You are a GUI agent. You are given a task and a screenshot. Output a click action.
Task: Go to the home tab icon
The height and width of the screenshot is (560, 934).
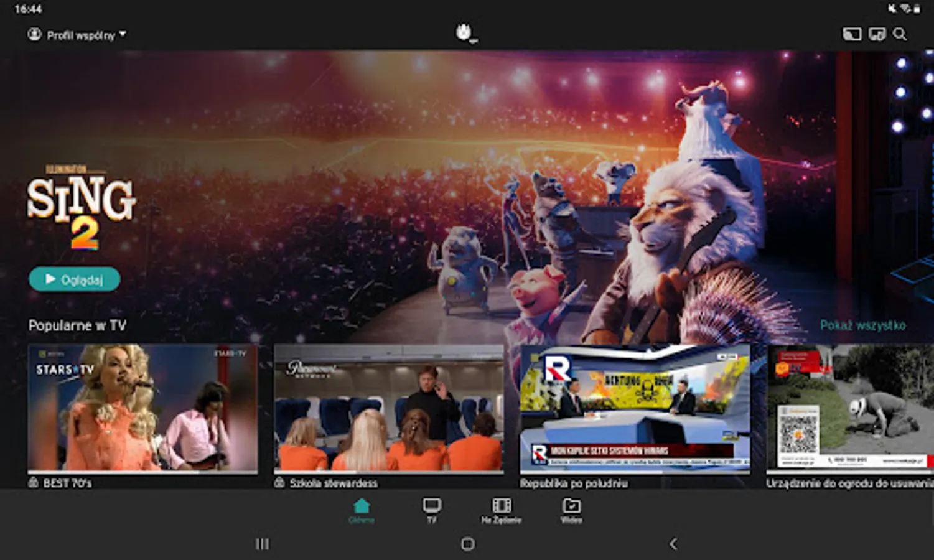tap(362, 505)
